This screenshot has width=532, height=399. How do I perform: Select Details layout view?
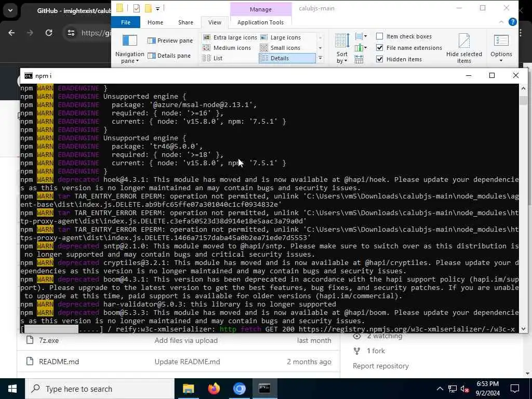(287, 58)
